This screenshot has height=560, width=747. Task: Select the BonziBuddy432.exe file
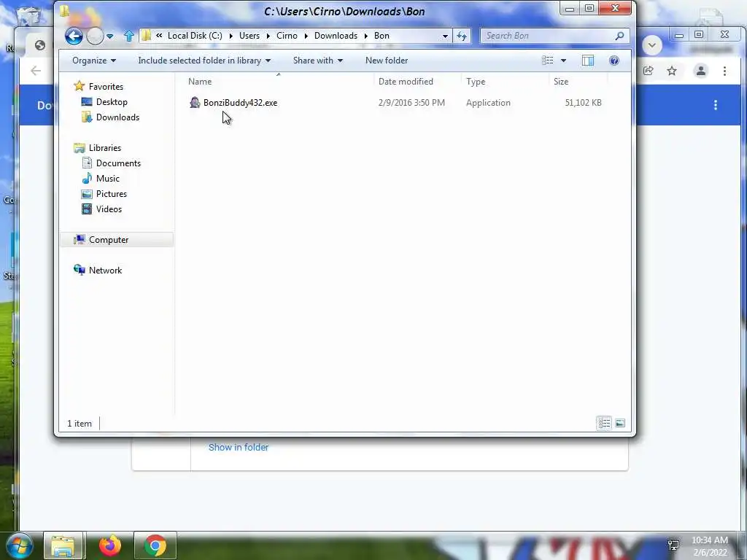[x=240, y=102]
